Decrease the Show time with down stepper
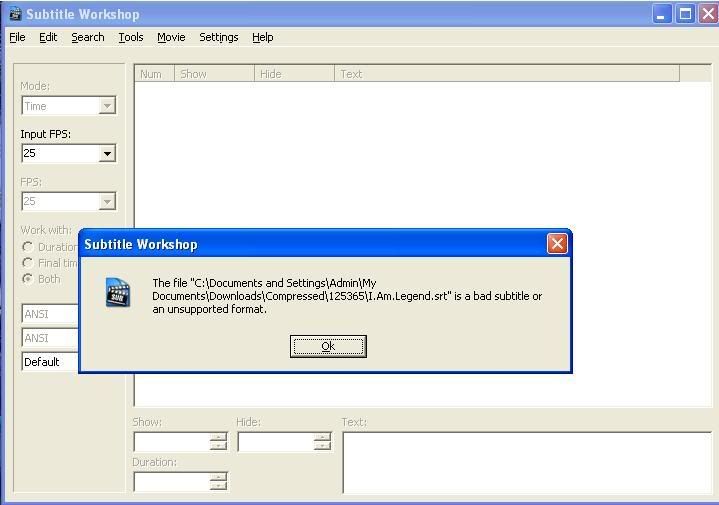Viewport: 719px width, 505px height. pyautogui.click(x=219, y=446)
